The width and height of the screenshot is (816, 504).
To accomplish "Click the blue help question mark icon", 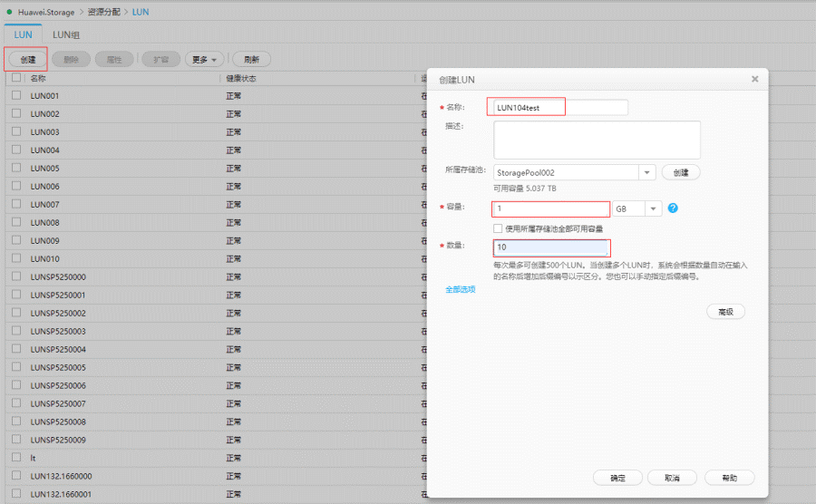I will 673,208.
